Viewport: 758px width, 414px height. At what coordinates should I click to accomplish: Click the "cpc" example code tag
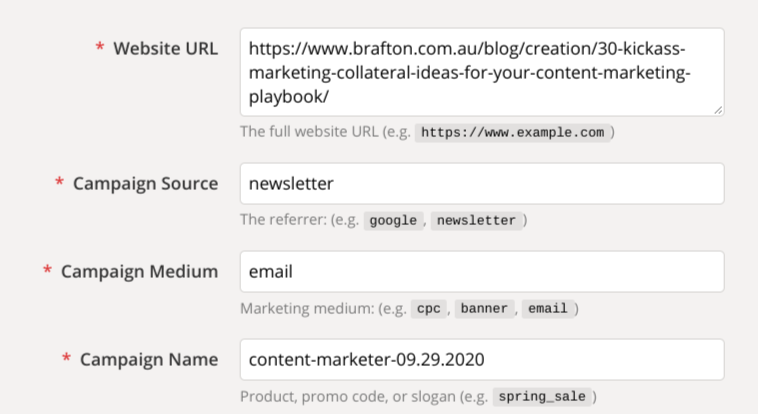click(x=428, y=308)
